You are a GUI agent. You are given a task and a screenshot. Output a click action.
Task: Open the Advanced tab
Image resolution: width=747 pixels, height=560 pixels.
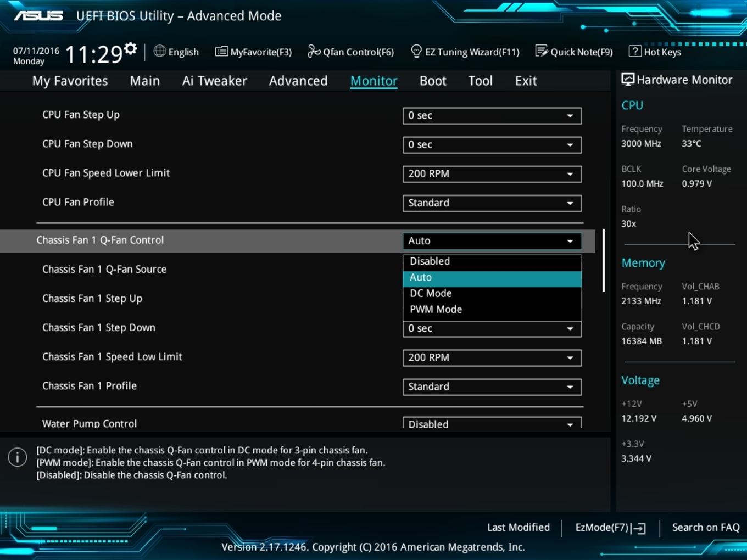(298, 81)
